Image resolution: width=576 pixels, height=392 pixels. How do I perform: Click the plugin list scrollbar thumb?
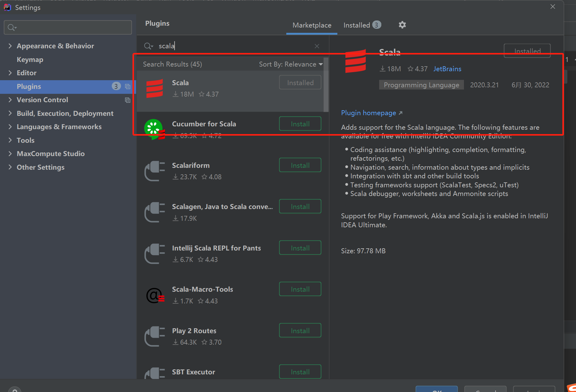(x=326, y=85)
